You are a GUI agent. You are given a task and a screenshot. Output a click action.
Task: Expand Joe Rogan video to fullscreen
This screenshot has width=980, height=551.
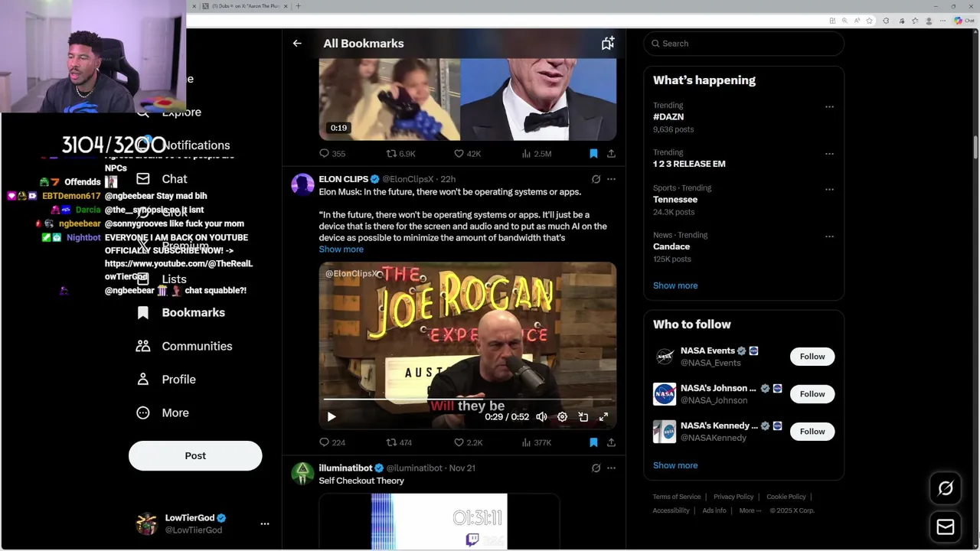coord(603,417)
